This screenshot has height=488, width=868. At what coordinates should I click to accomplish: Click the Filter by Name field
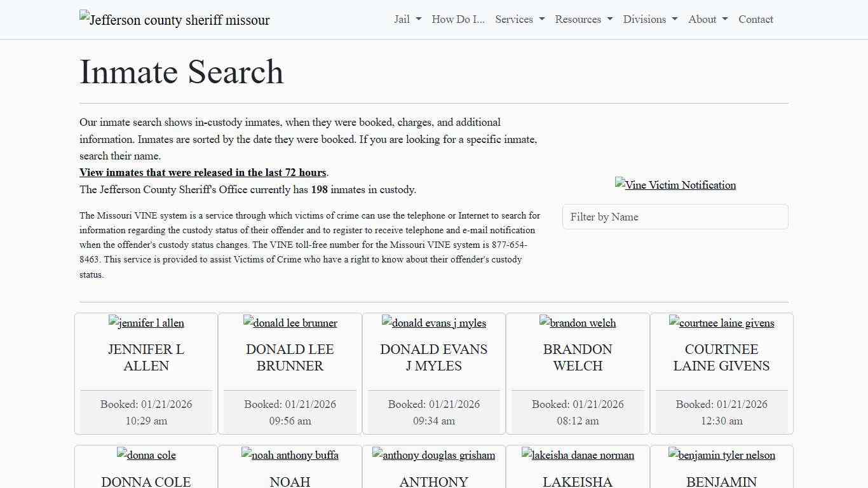[x=675, y=217]
